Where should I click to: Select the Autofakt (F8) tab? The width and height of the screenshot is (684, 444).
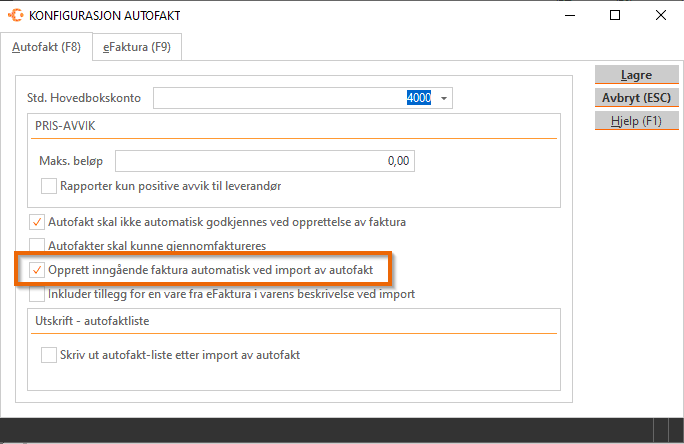(x=46, y=47)
